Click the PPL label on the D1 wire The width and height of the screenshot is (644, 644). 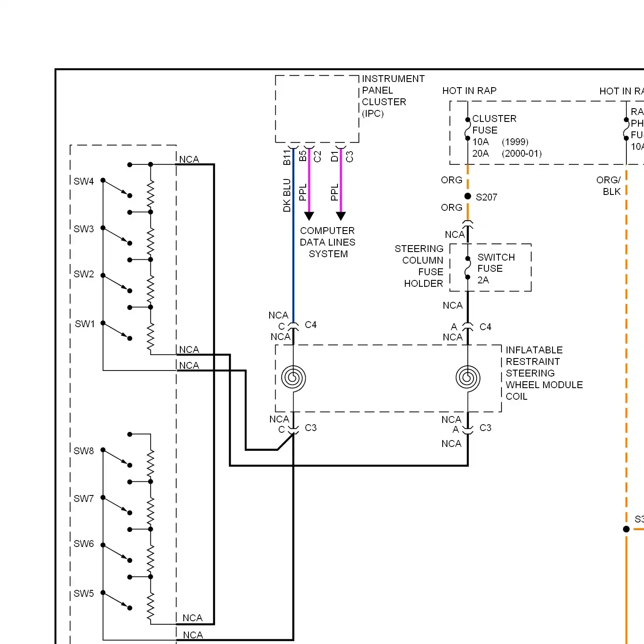coord(334,192)
